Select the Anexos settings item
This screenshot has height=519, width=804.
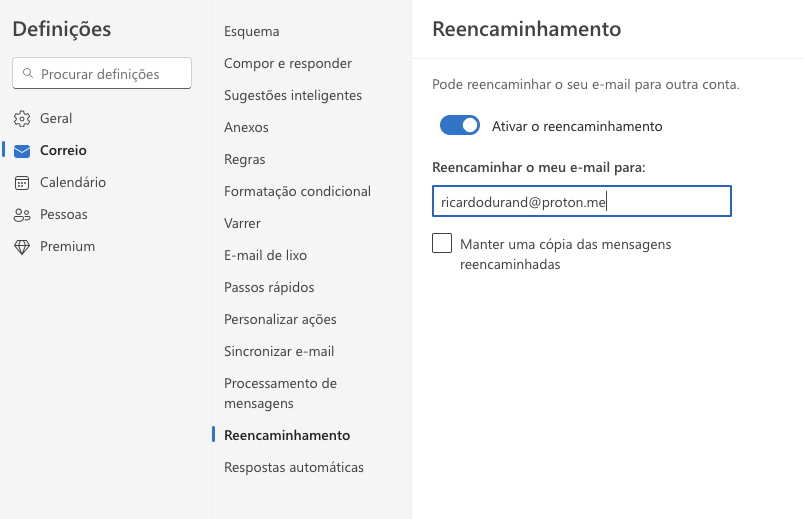click(x=246, y=127)
